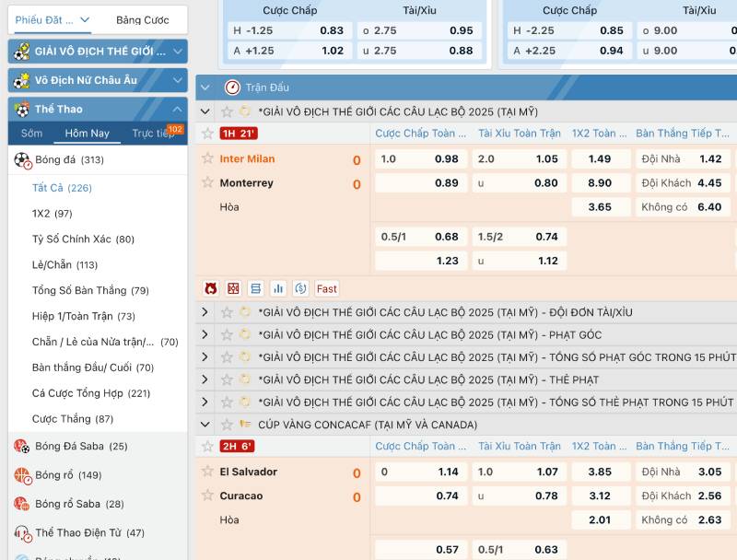This screenshot has width=737, height=560.
Task: Toggle the favorite star next to Monterrey
Action: click(x=208, y=182)
